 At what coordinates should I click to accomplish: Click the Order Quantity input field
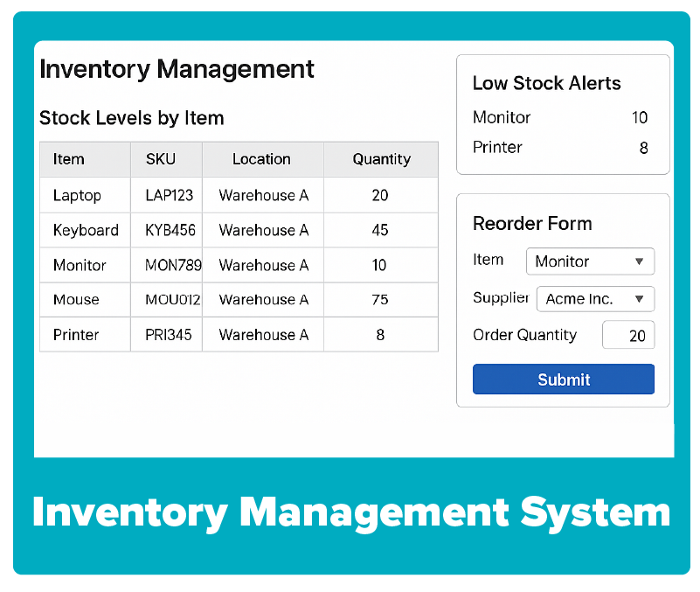pos(627,334)
